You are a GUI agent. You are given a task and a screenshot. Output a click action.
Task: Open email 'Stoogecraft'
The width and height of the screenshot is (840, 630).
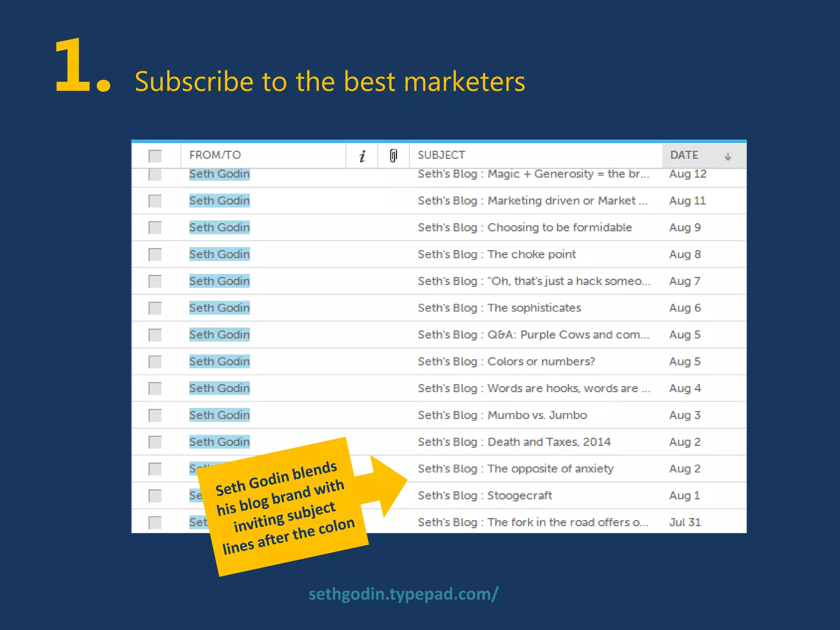tap(485, 495)
